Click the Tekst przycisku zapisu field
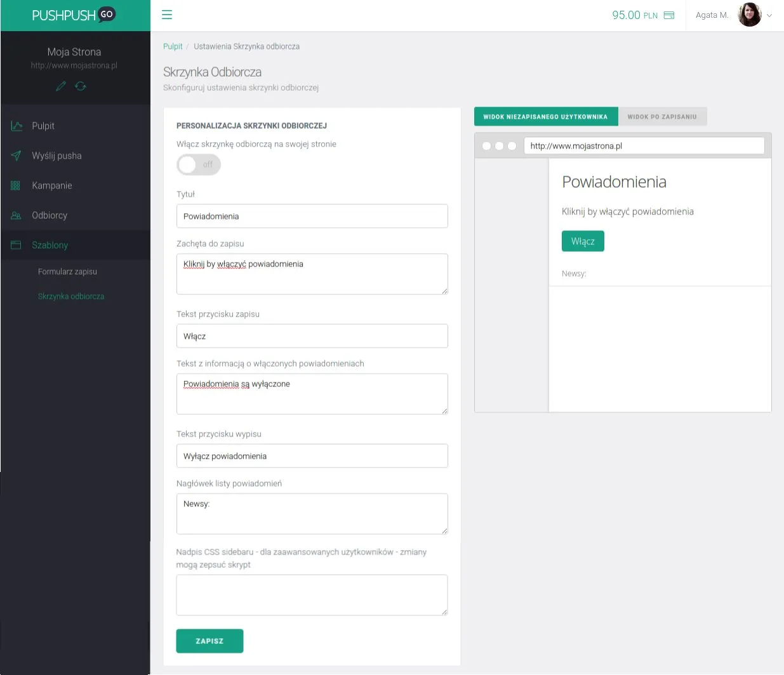Screen dimensions: 784x675 pos(312,336)
